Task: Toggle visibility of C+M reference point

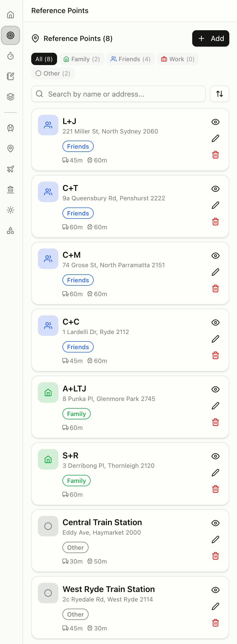Action: point(216,256)
